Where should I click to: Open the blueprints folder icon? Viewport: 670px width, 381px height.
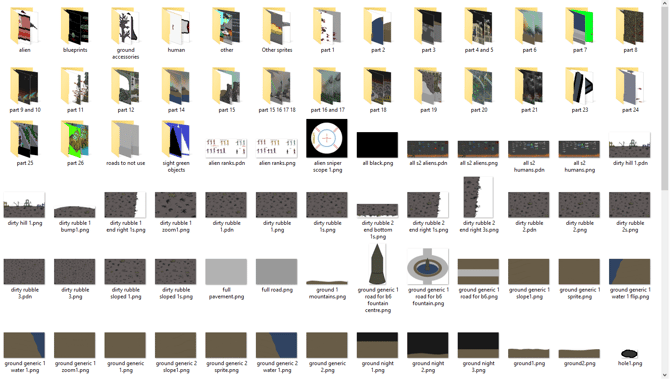(75, 26)
